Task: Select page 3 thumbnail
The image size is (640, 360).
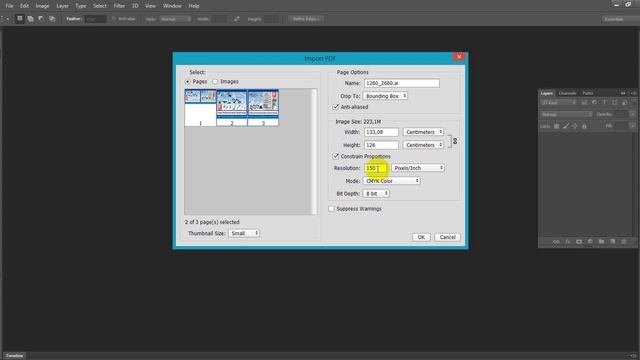Action: [263, 108]
